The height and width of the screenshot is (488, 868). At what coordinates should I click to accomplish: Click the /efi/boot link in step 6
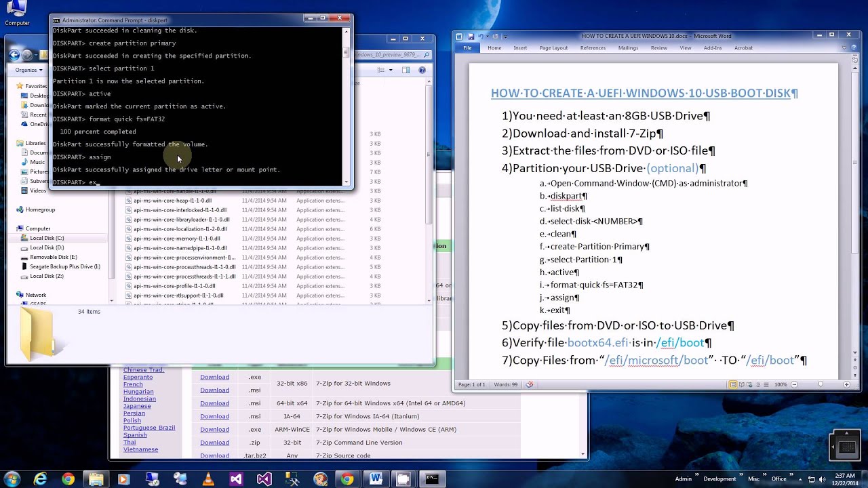tap(680, 343)
